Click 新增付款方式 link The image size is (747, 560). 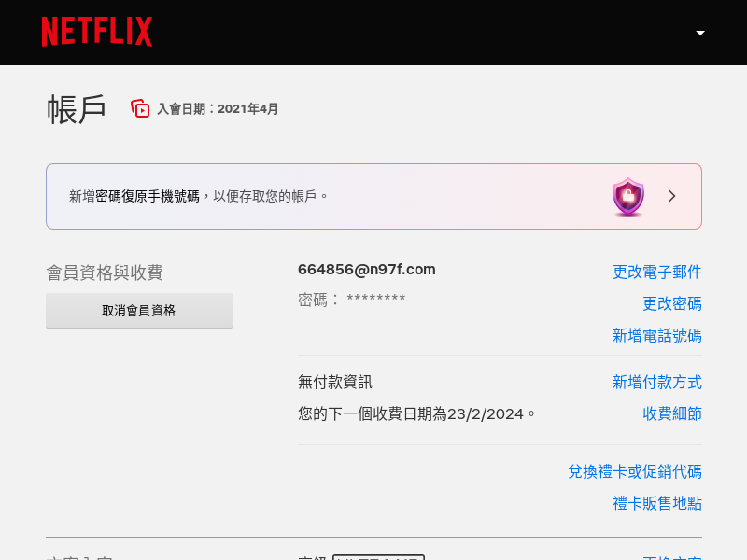coord(657,382)
